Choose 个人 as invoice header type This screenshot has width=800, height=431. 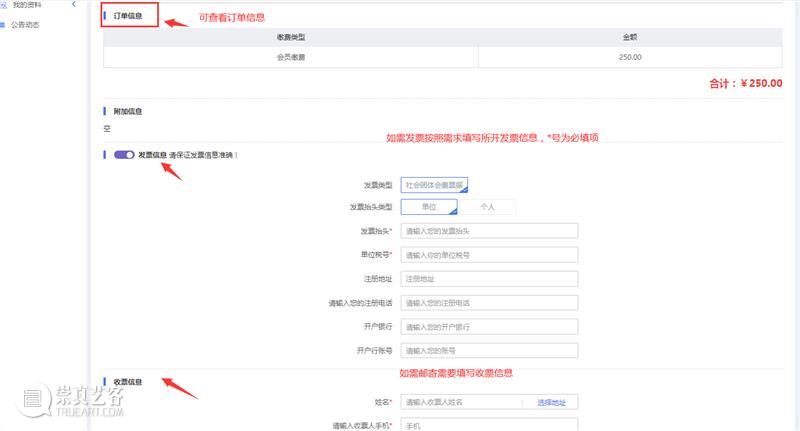point(487,207)
